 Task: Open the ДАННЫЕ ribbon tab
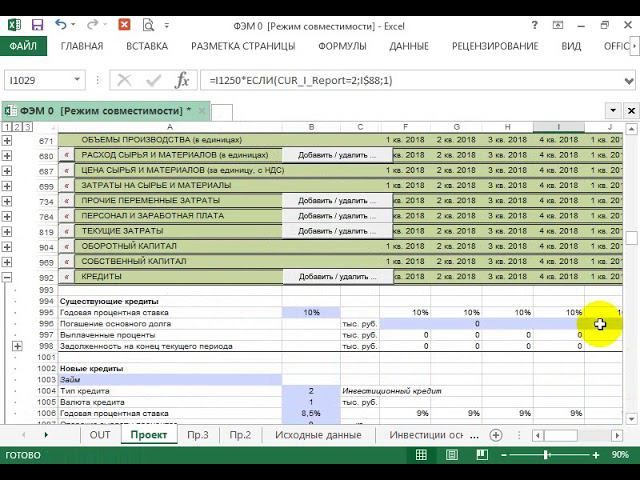pos(409,46)
